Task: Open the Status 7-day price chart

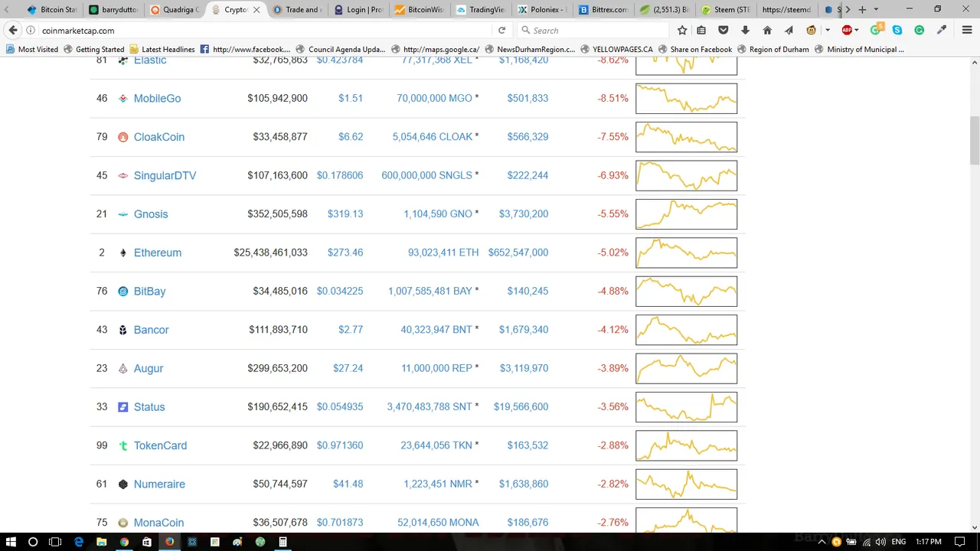Action: [686, 407]
